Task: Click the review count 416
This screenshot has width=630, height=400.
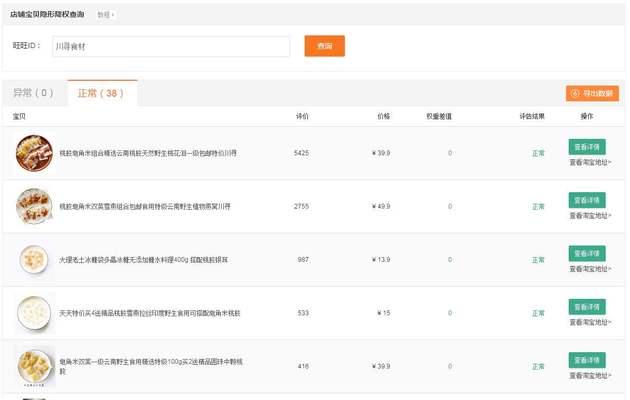Action: coord(303,366)
